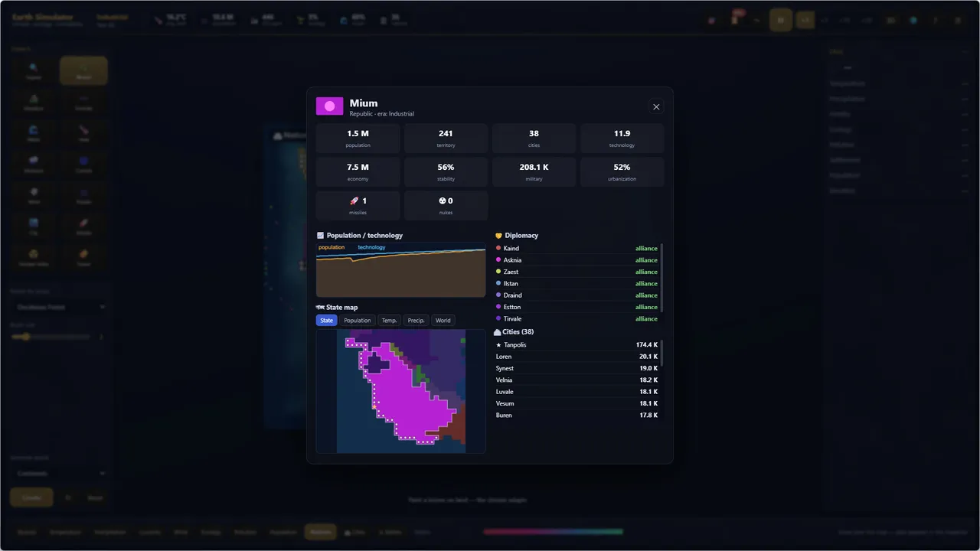Screen dimensions: 980x551
Task: Click the Diplomacy heading icon
Action: click(x=498, y=236)
